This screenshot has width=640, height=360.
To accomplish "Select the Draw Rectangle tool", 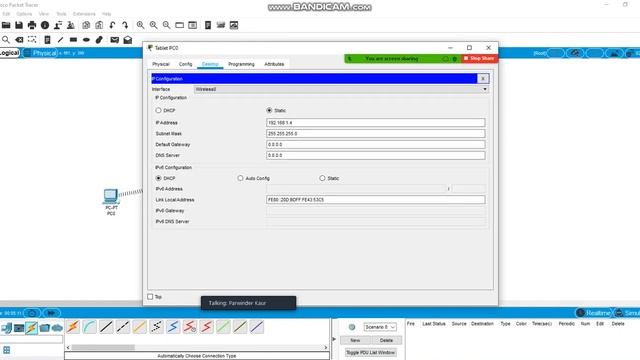I will (x=73, y=40).
